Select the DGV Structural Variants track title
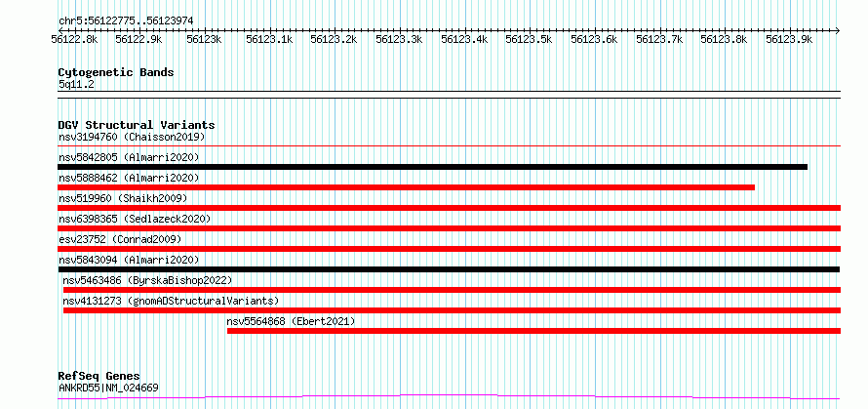The width and height of the screenshot is (868, 409). pos(137,125)
